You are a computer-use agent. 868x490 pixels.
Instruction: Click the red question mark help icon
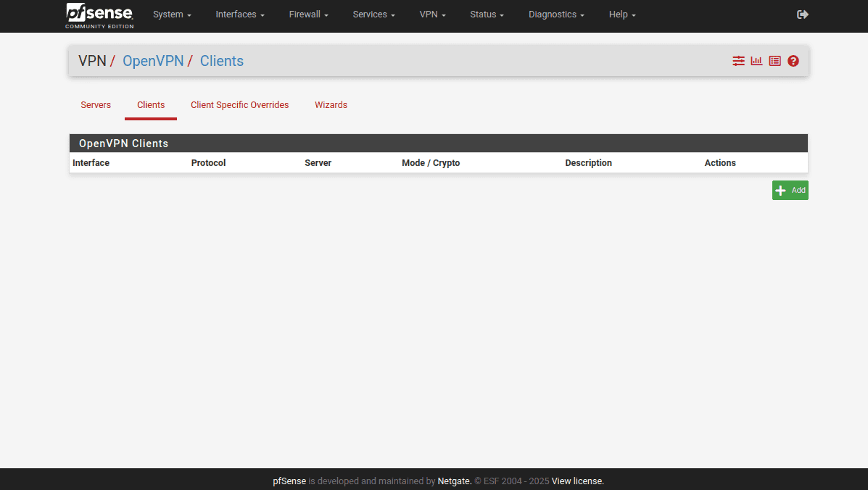pyautogui.click(x=793, y=61)
